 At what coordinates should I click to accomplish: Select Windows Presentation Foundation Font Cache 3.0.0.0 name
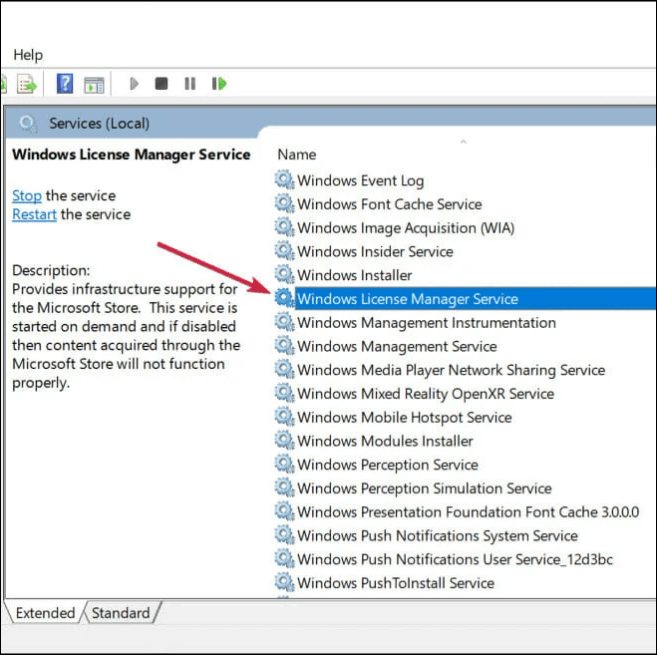[x=468, y=513]
